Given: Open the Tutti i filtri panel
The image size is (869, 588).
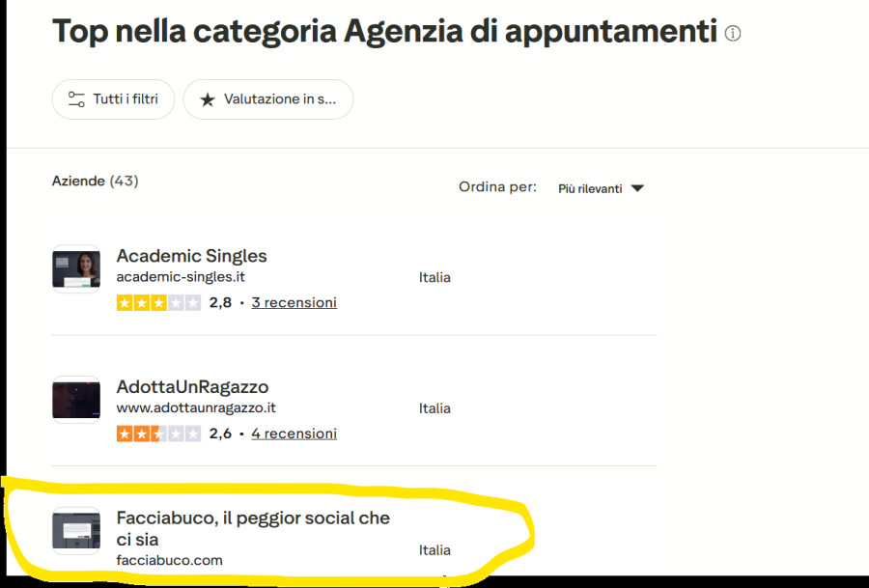Looking at the screenshot, I should (x=113, y=98).
